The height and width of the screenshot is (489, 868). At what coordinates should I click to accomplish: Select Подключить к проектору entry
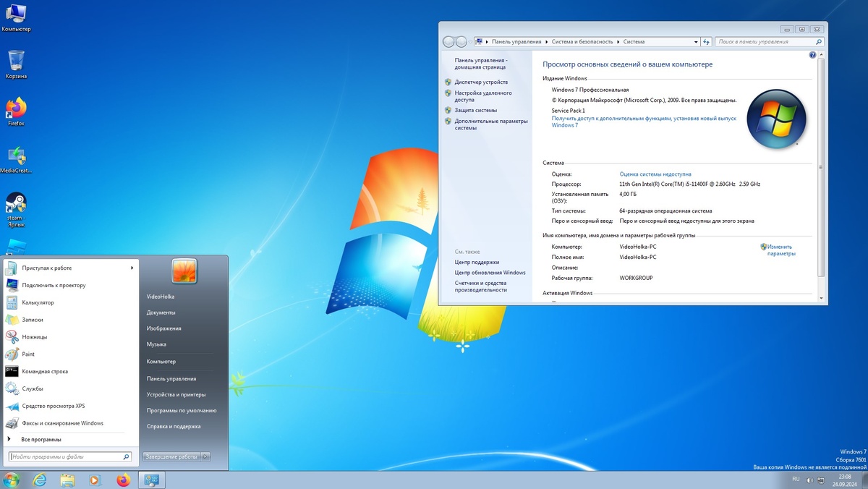pos(71,285)
